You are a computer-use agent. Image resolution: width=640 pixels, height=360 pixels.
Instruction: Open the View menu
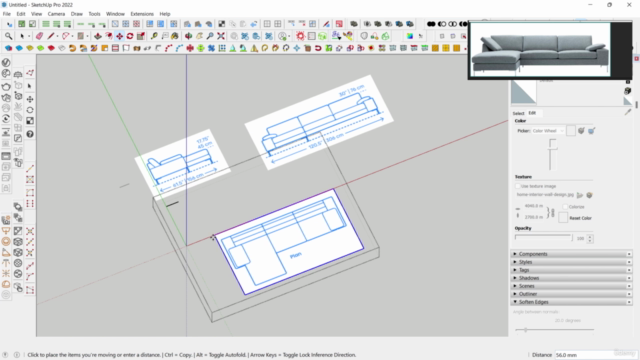coord(36,14)
